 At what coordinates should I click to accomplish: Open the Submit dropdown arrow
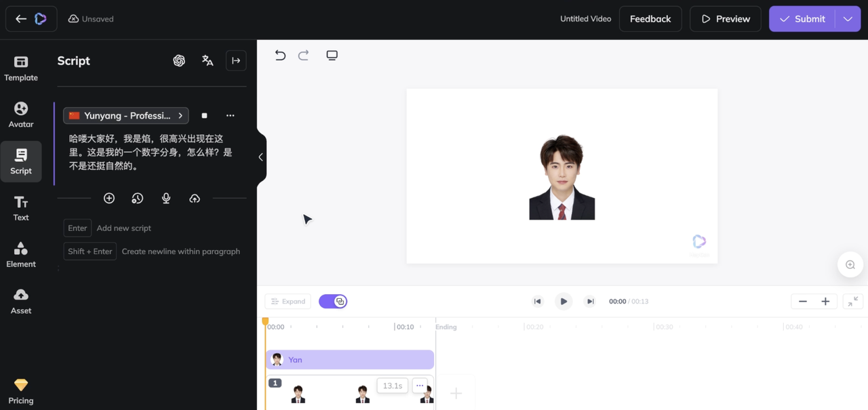848,19
